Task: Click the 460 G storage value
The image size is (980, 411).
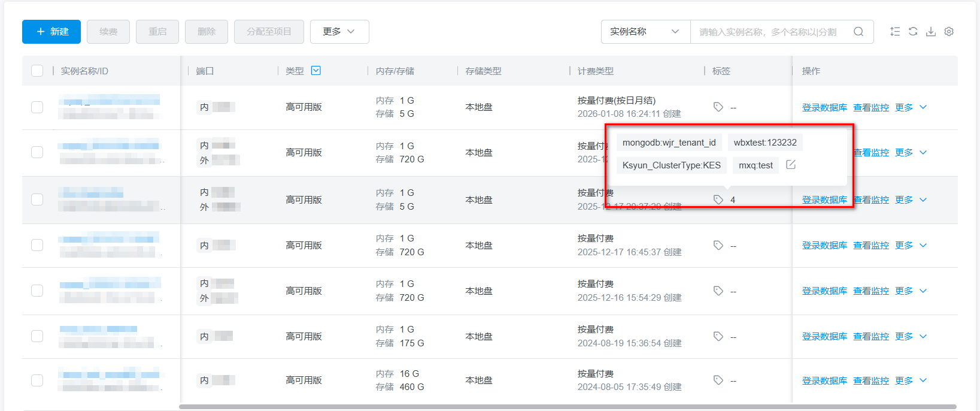Action: 412,387
